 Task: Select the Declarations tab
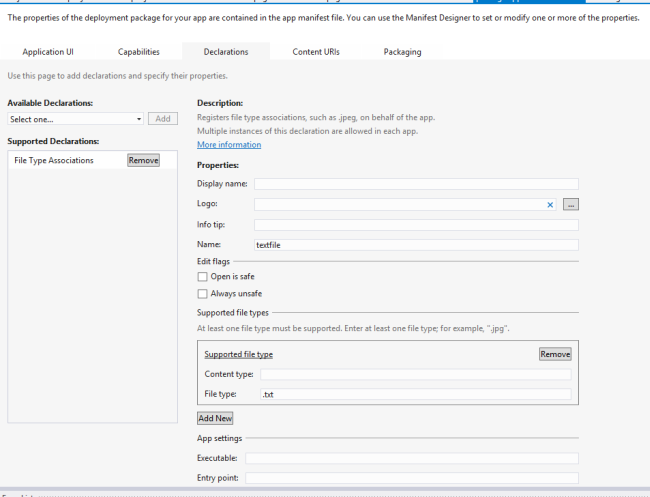[226, 52]
